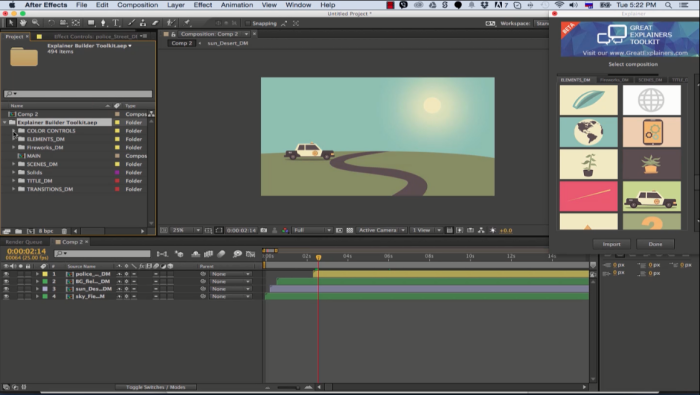Open the Composition menu

pos(138,5)
